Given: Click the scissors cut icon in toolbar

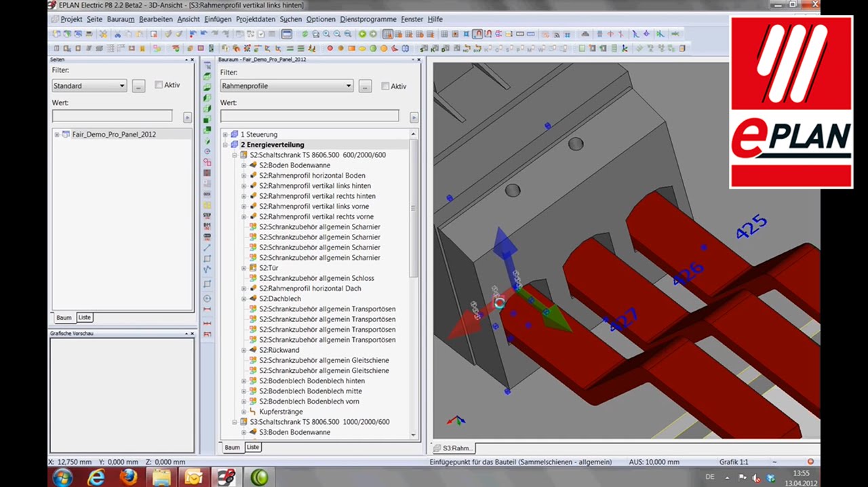Looking at the screenshot, I should point(118,34).
